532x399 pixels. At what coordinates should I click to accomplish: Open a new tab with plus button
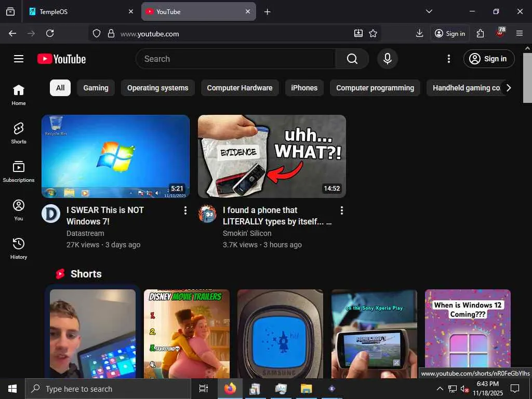[x=268, y=12]
